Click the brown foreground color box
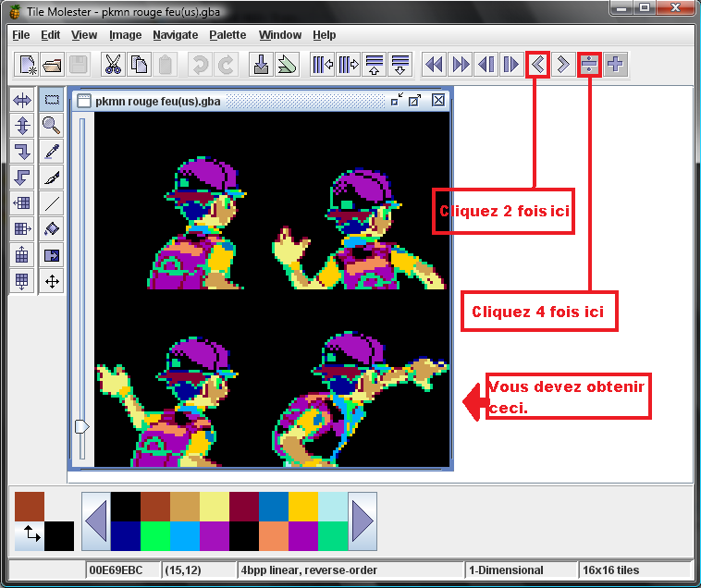This screenshot has width=701, height=588. pyautogui.click(x=30, y=507)
